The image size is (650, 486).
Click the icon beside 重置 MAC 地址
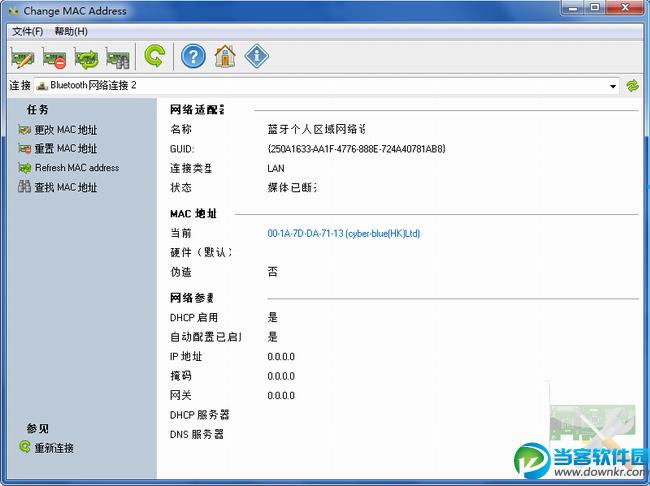pyautogui.click(x=24, y=148)
